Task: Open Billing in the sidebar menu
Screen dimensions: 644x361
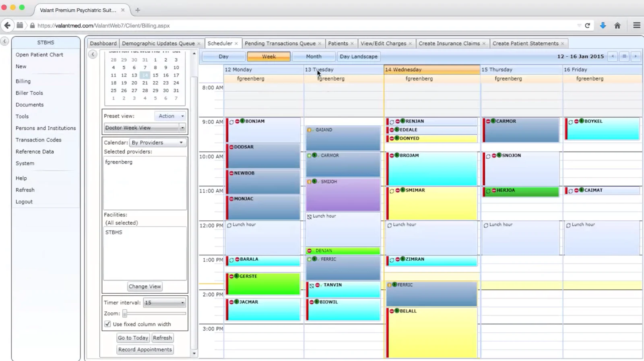Action: (x=23, y=81)
